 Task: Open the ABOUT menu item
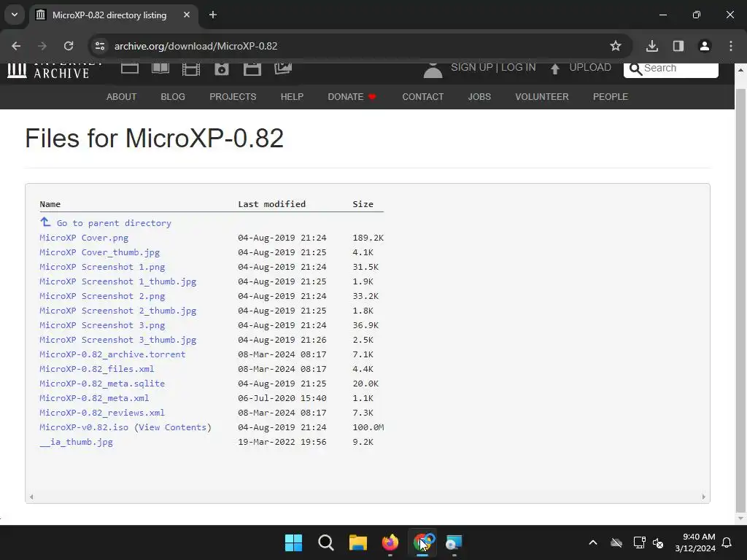click(x=122, y=97)
